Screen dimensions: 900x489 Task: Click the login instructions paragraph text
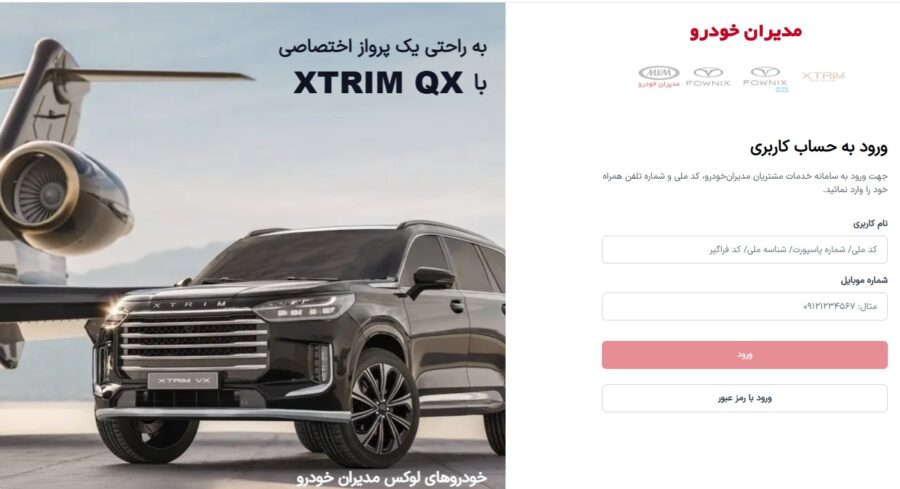click(744, 183)
